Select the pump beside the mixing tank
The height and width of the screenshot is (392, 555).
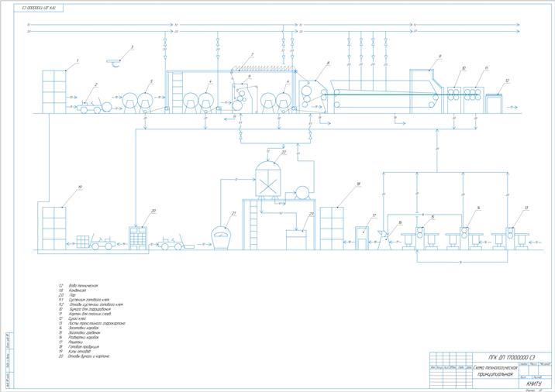[302, 193]
